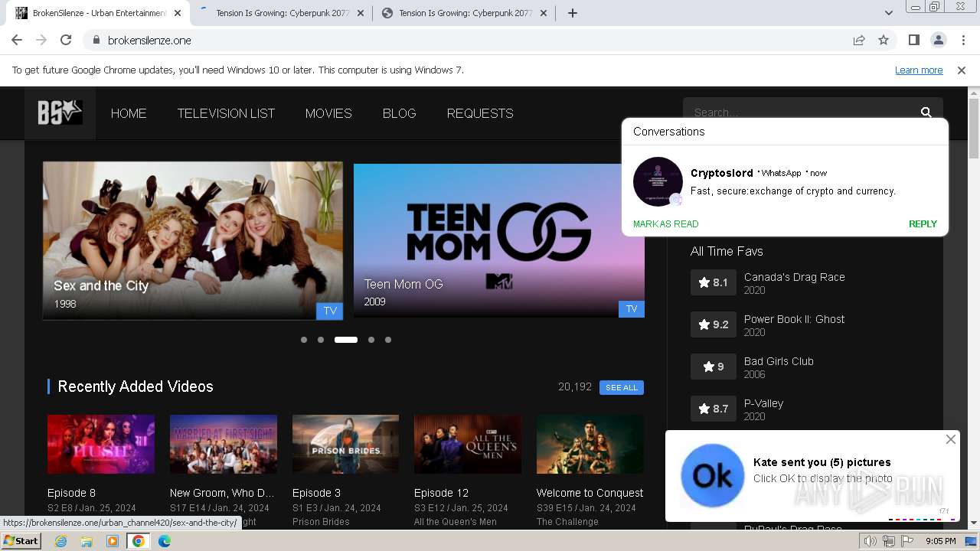Image resolution: width=980 pixels, height=551 pixels.
Task: Open the browser side panel icon
Action: coord(913,40)
